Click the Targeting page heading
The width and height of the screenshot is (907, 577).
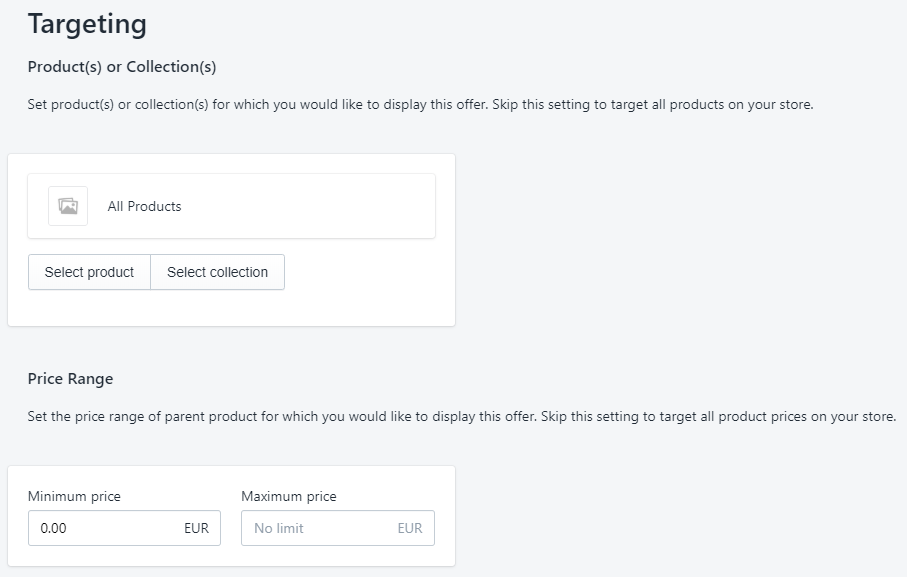(x=87, y=24)
